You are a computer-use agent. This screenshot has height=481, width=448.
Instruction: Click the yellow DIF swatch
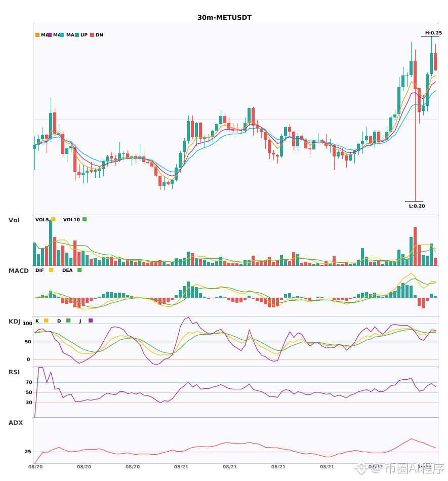(x=51, y=270)
